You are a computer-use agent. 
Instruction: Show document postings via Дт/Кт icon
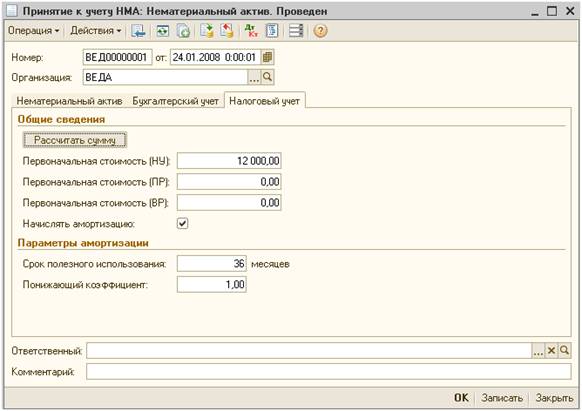point(251,31)
